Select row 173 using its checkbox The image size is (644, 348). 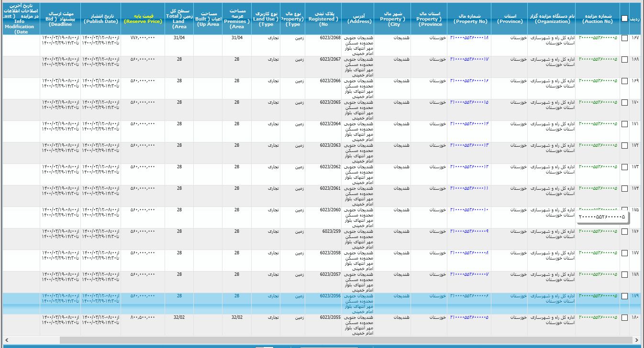[624, 167]
